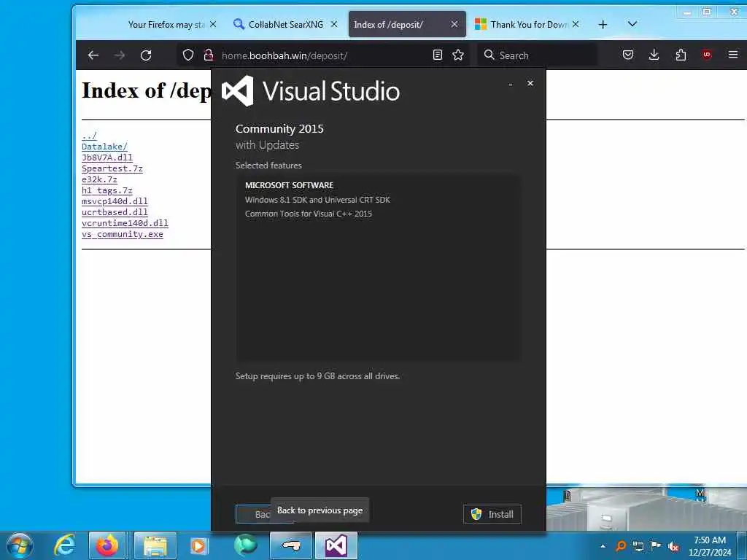This screenshot has height=560, width=747.
Task: Close the Visual Studio installer dialog
Action: (530, 83)
